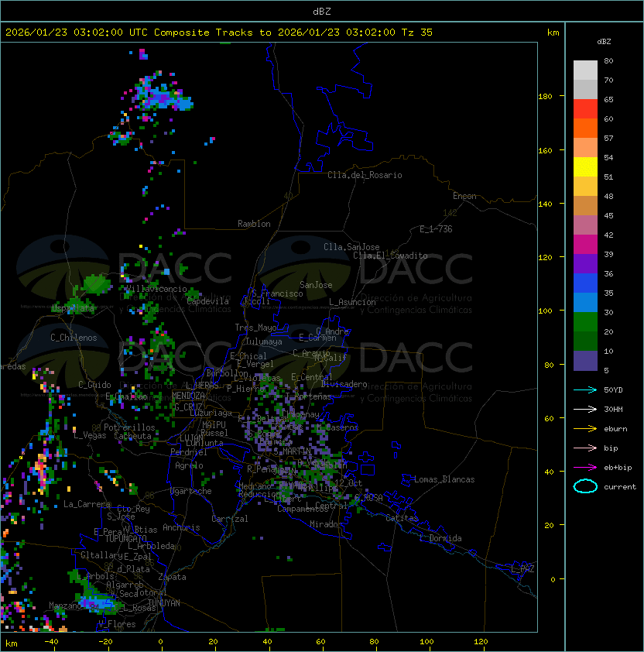The width and height of the screenshot is (644, 652).
Task: Click the MAIPU map label
Action: click(214, 425)
